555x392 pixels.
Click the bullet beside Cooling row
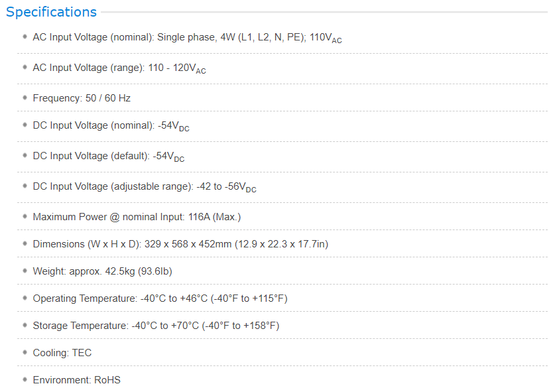tap(25, 352)
